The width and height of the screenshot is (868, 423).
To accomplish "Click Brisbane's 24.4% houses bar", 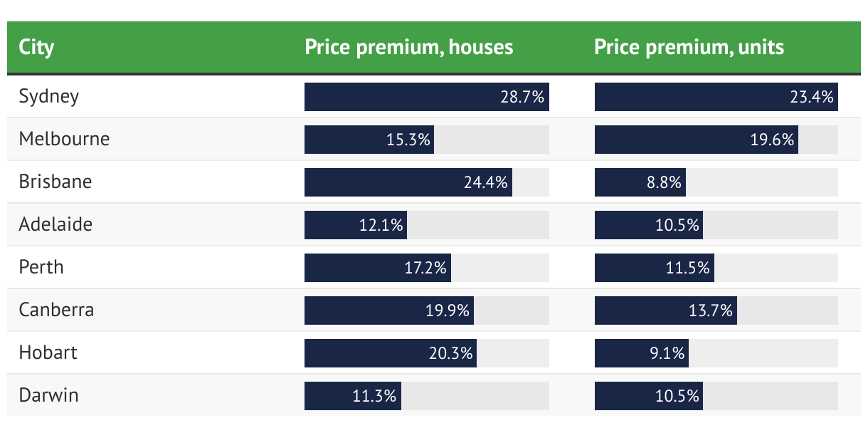I will coord(408,182).
